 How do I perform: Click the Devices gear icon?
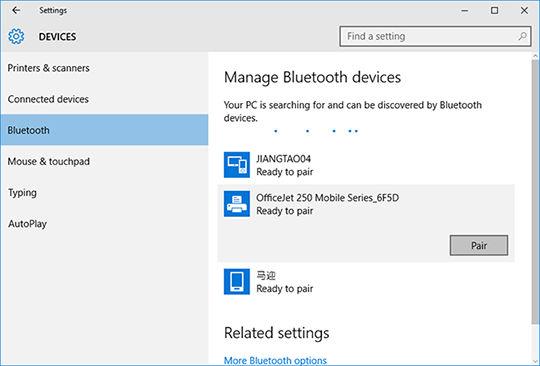[x=16, y=36]
